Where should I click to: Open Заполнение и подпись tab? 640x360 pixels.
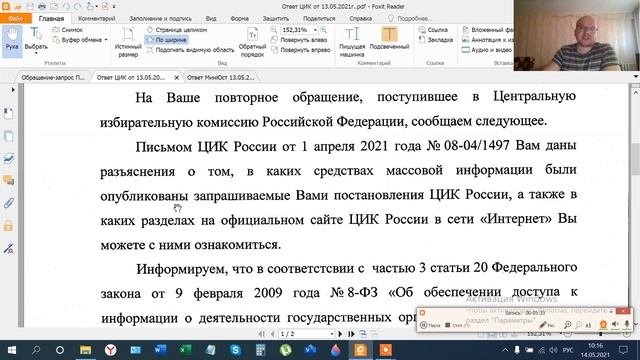point(160,18)
